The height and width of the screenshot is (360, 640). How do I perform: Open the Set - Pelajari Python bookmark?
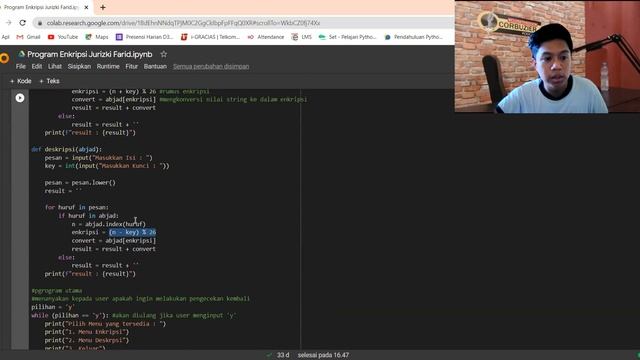(347, 37)
